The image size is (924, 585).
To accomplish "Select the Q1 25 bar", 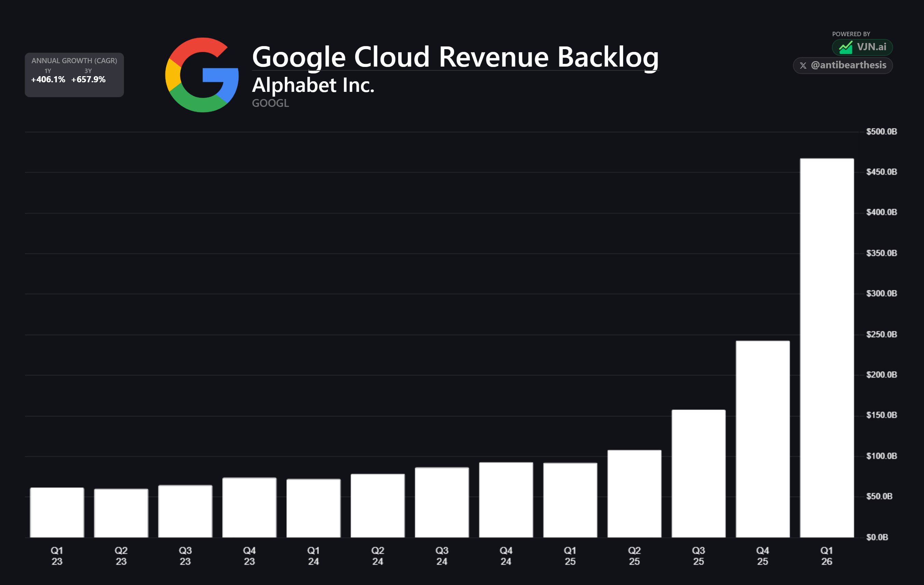I will [570, 500].
